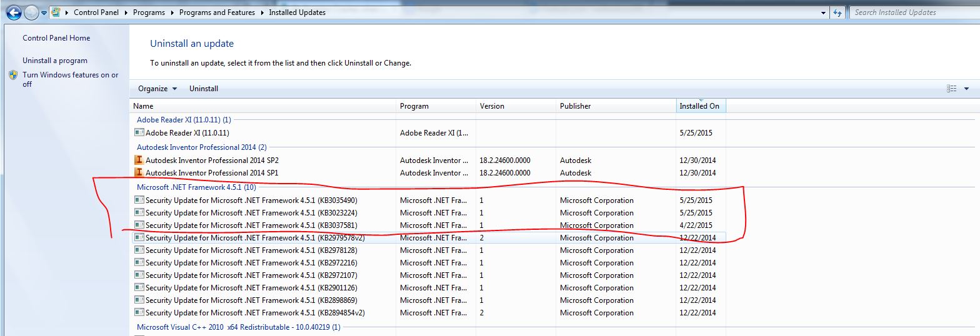
Task: Open Uninstall a program link
Action: point(55,61)
